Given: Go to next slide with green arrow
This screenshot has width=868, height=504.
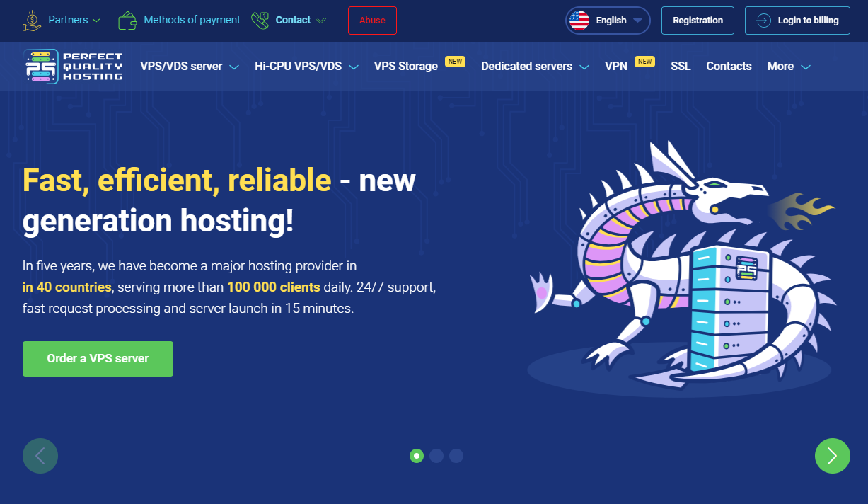Looking at the screenshot, I should click(832, 456).
